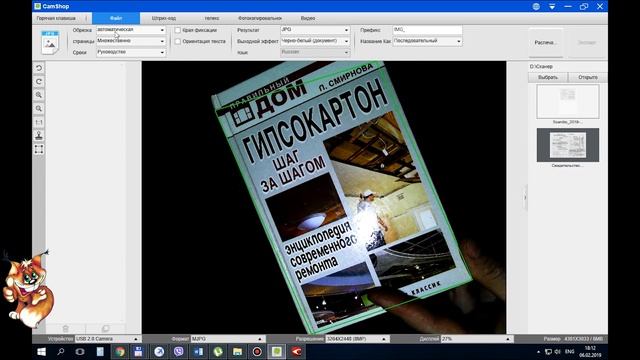This screenshot has width=640, height=360.
Task: Open the floppy disk save app in taskbar
Action: (x=138, y=351)
